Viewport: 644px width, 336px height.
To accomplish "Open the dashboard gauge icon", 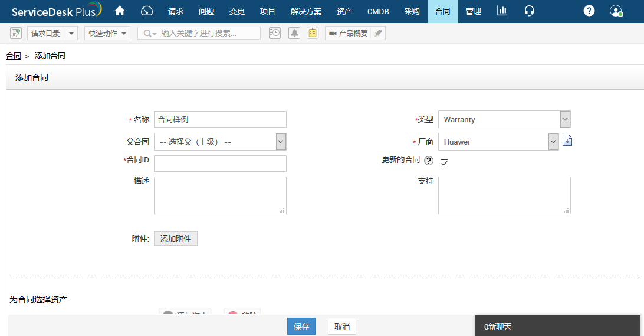I will click(147, 11).
